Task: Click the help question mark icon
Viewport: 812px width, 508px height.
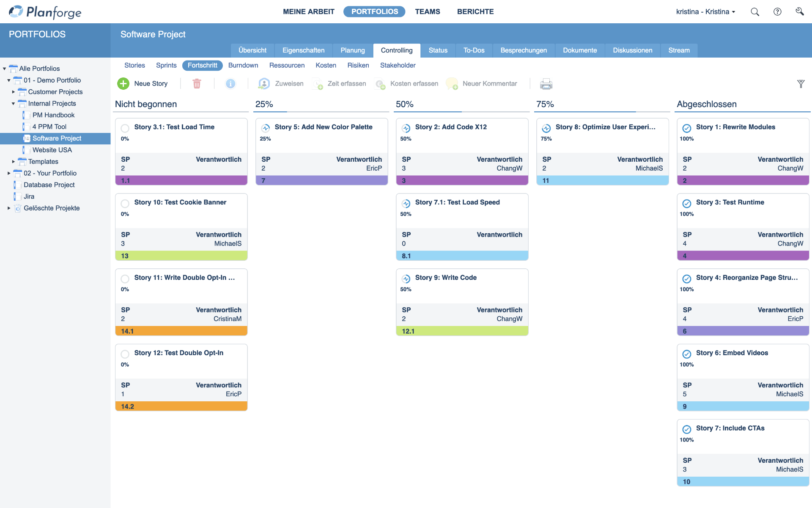Action: 777,12
